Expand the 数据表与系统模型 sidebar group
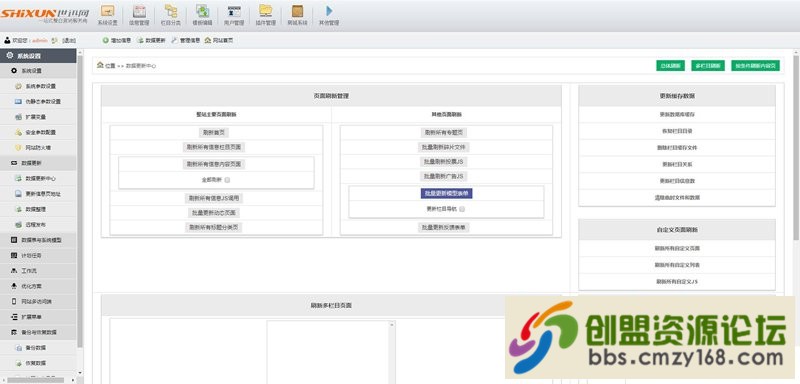The height and width of the screenshot is (384, 800). coord(39,240)
